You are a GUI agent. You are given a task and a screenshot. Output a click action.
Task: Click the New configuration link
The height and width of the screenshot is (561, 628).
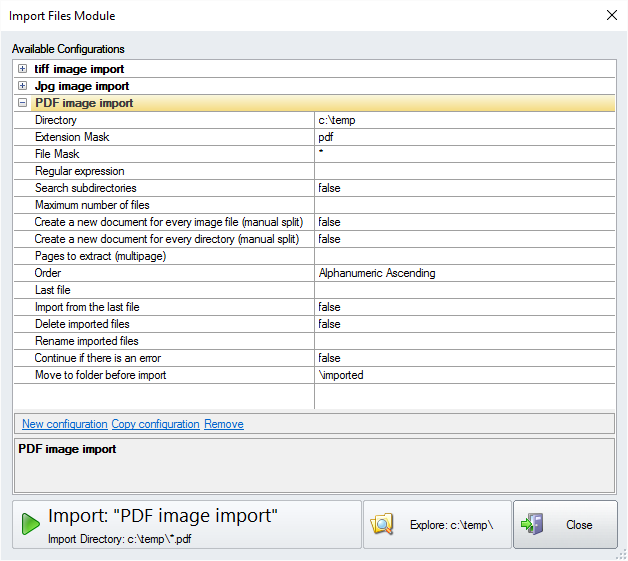64,424
